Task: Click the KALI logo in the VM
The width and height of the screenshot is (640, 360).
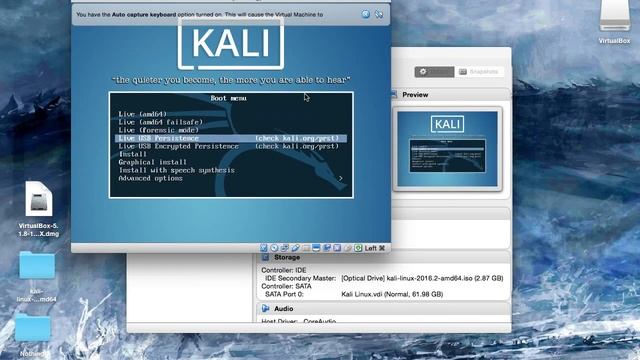Action: (231, 43)
